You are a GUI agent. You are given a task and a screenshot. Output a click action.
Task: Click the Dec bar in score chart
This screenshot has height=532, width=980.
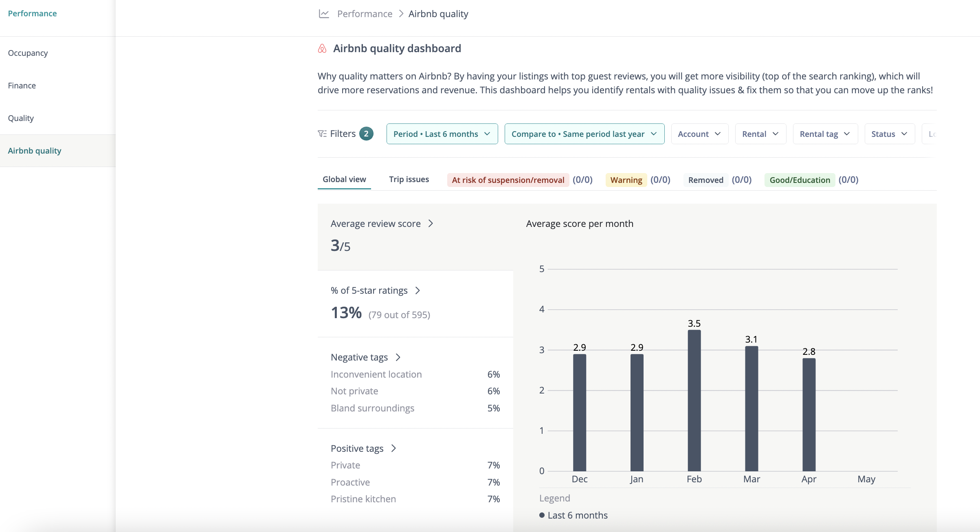coord(580,412)
